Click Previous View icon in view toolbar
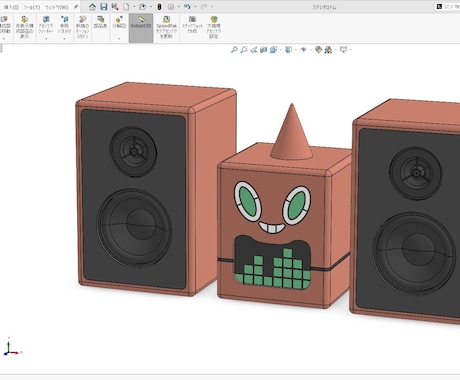 (x=254, y=50)
